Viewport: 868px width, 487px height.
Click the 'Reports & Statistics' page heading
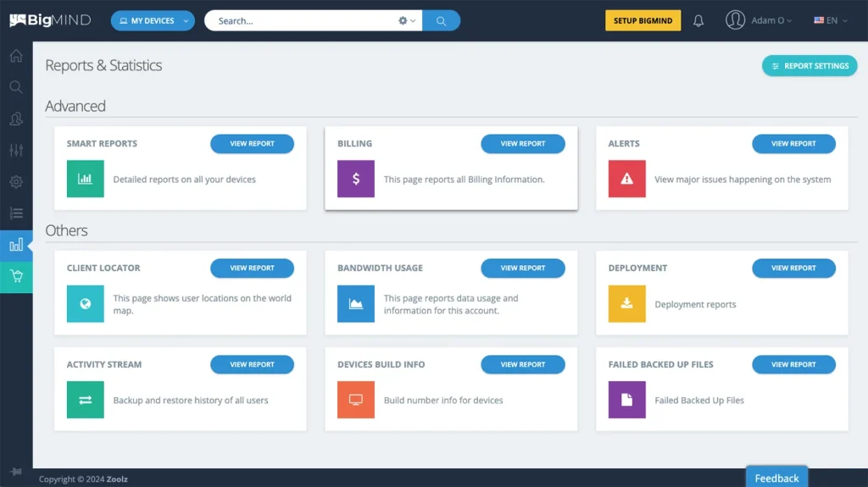coord(103,65)
